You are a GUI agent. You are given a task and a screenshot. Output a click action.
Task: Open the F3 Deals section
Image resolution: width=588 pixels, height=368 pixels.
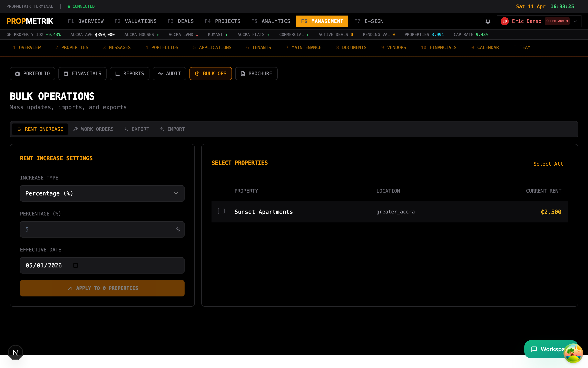point(180,21)
